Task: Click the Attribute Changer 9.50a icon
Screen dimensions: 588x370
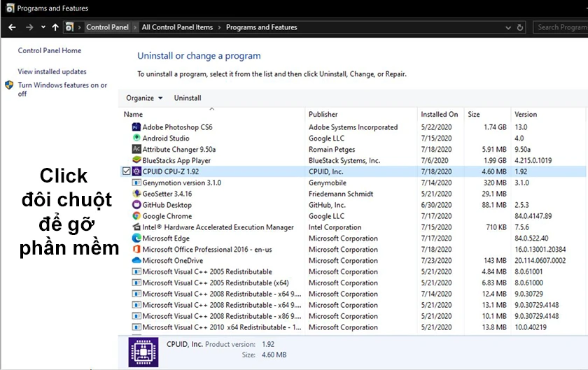Action: [136, 149]
